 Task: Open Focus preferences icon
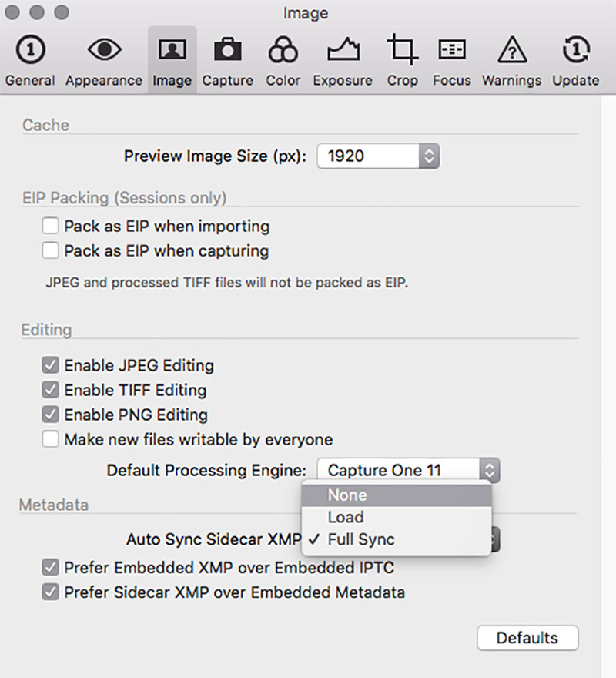tap(452, 49)
